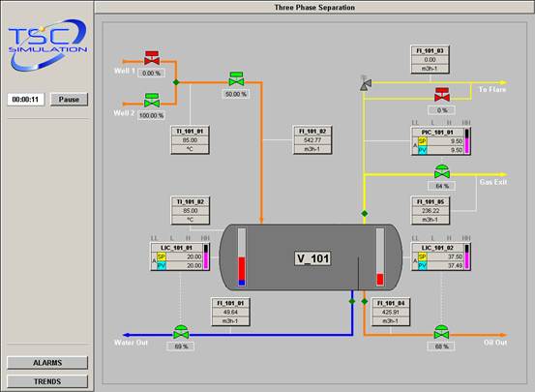Click the Water Out control valve

coord(181,332)
